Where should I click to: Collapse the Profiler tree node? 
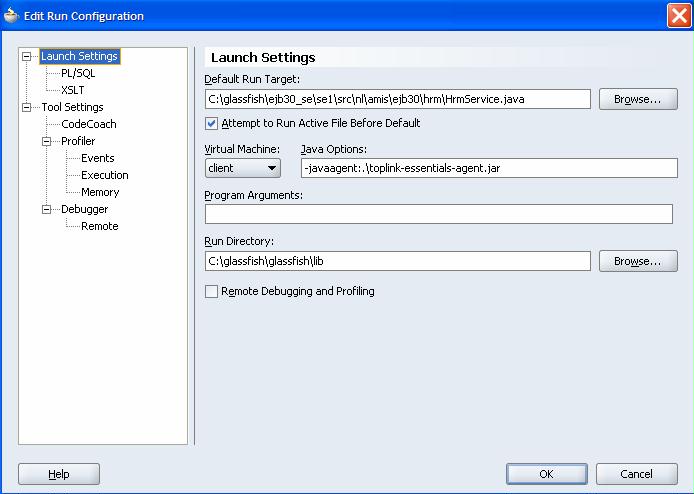pos(46,142)
